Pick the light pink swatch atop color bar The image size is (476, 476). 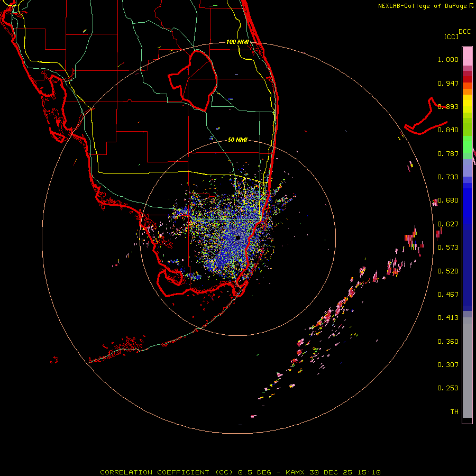point(467,56)
